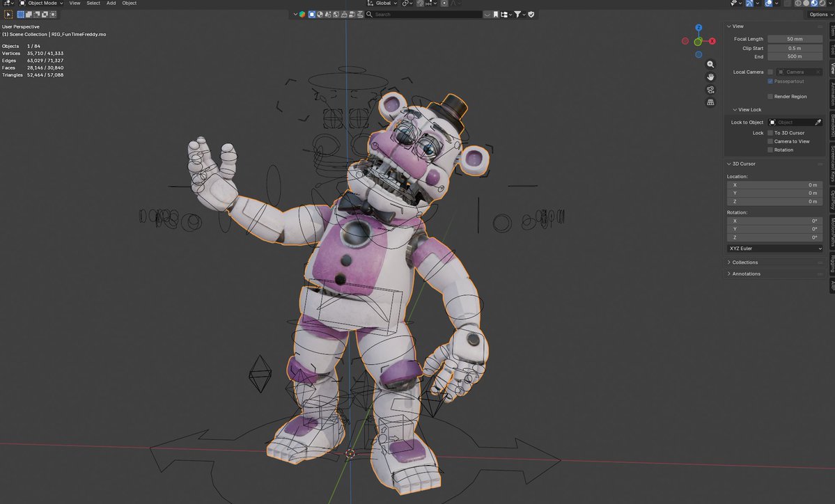The image size is (835, 504).
Task: Edit the Clip Start value field
Action: [x=795, y=49]
